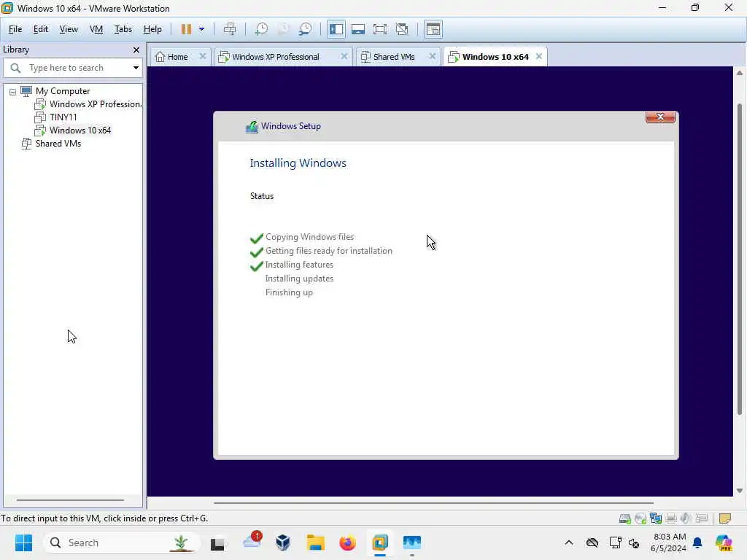Image resolution: width=747 pixels, height=560 pixels.
Task: Select Windows XP Professional in Library tree
Action: pos(95,104)
